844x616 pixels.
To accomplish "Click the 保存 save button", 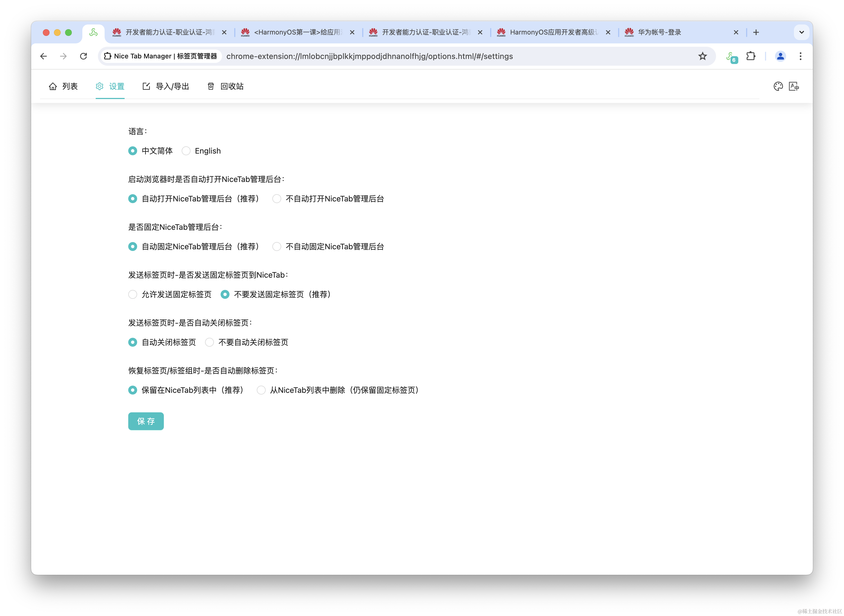I will [146, 421].
